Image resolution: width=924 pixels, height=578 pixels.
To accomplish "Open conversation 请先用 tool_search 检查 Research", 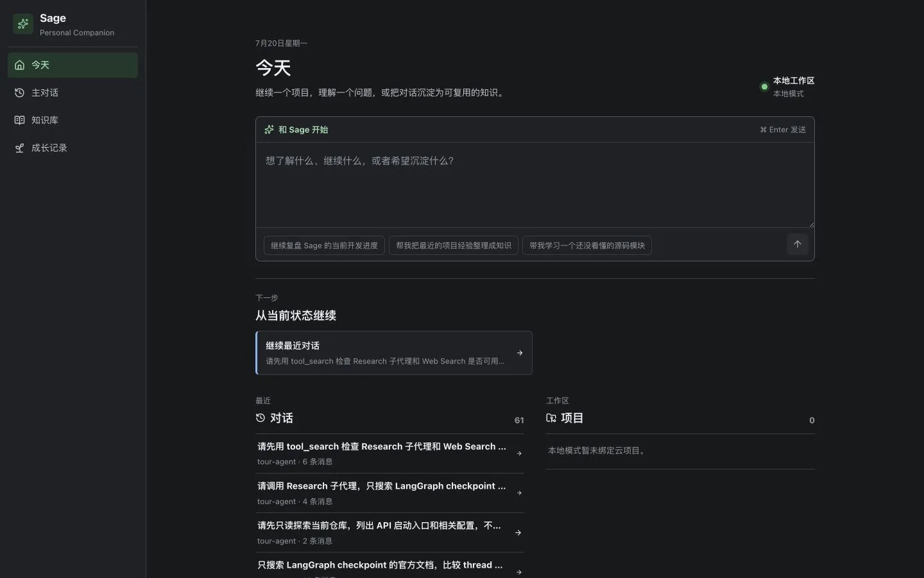I will (389, 453).
